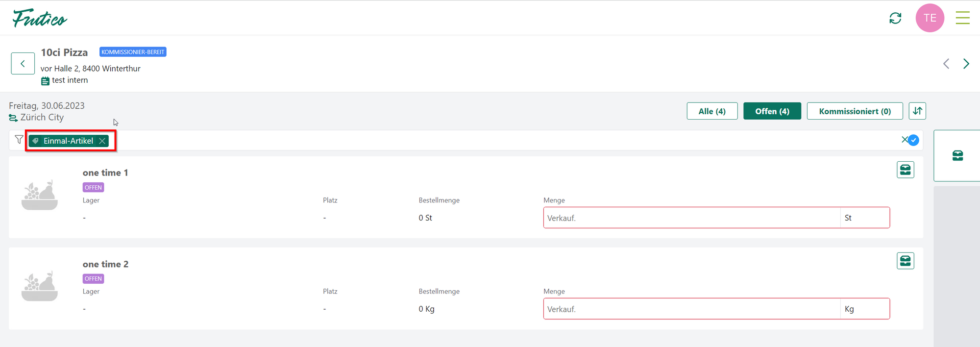Click the filter funnel icon
Viewport: 980px width, 347px height.
click(x=19, y=140)
